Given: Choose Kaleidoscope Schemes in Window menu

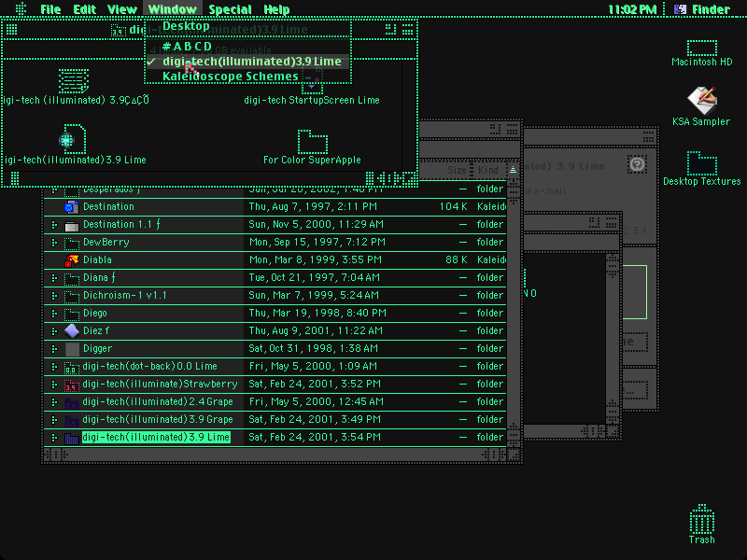Looking at the screenshot, I should (247, 77).
